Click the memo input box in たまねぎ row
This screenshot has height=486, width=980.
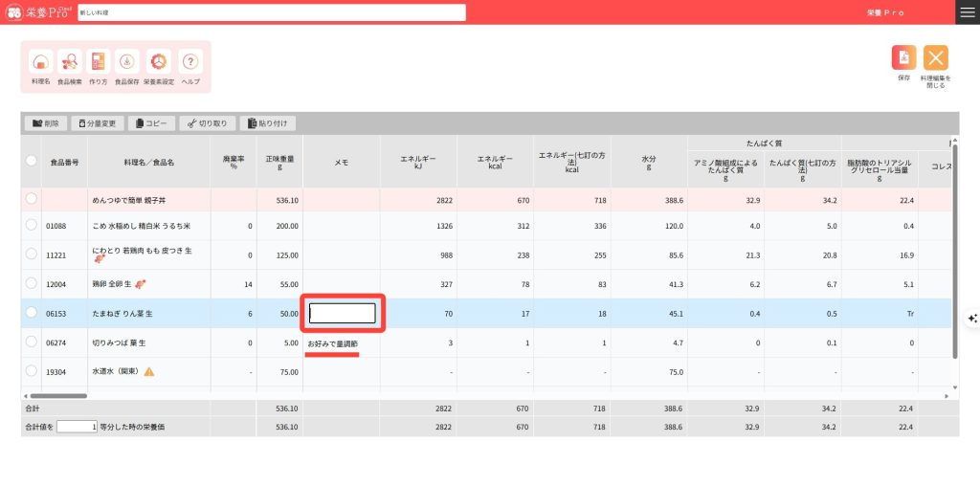point(343,314)
